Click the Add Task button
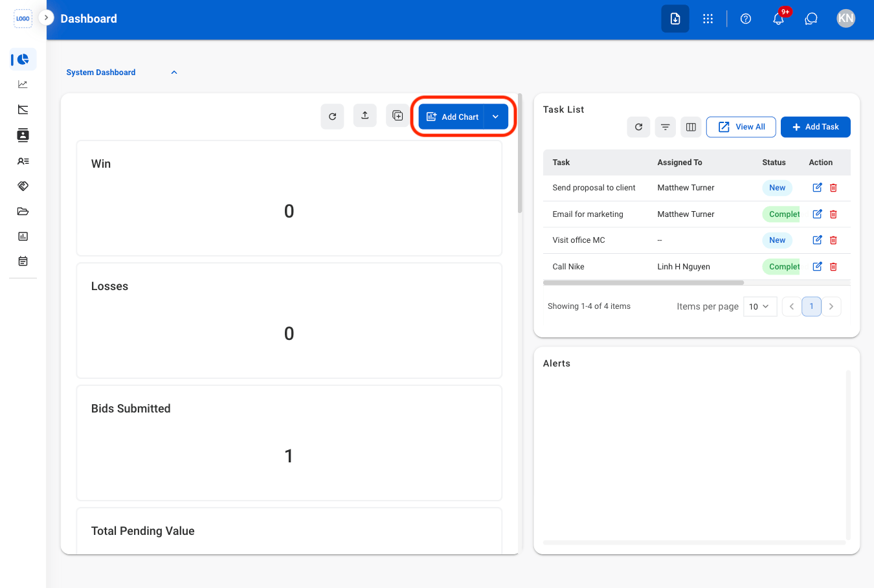 [x=816, y=127]
